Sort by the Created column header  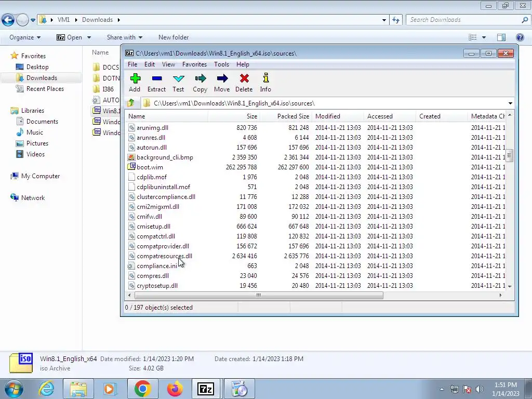pos(442,116)
